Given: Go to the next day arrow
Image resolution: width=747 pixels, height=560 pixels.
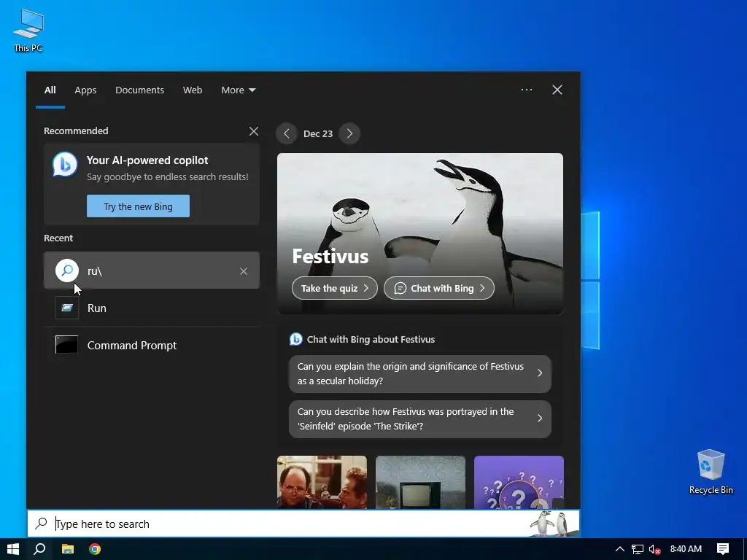Looking at the screenshot, I should click(349, 134).
